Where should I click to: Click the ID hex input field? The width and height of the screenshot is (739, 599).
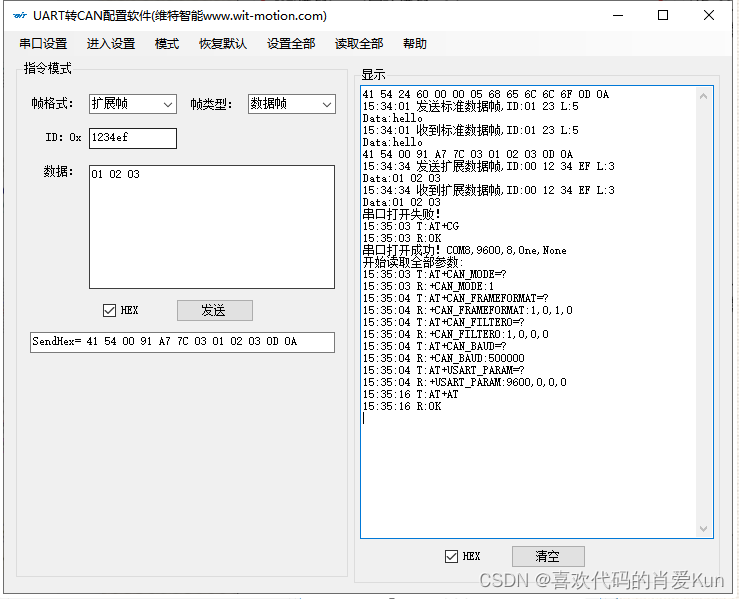[x=132, y=138]
